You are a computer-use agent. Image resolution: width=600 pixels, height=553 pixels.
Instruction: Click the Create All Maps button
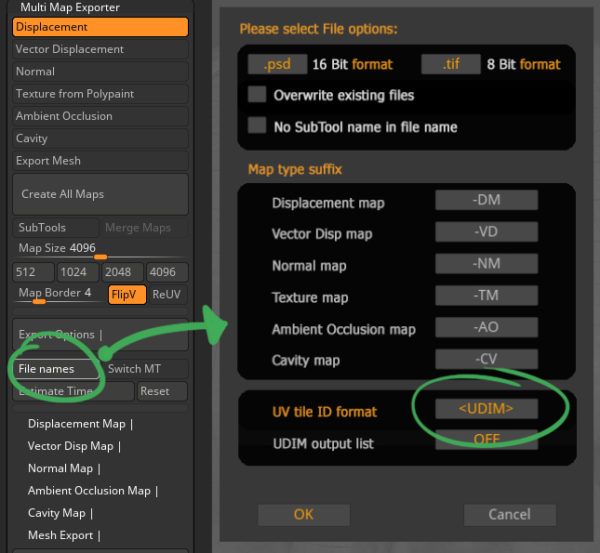100,194
